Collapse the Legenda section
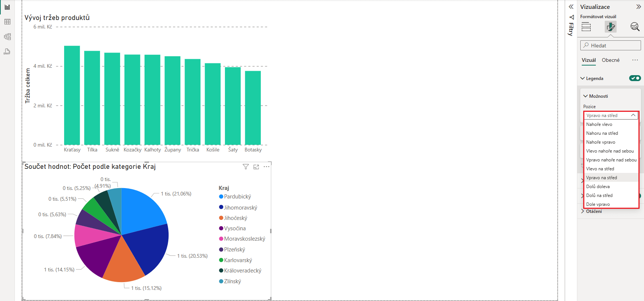The width and height of the screenshot is (644, 301). pos(582,78)
